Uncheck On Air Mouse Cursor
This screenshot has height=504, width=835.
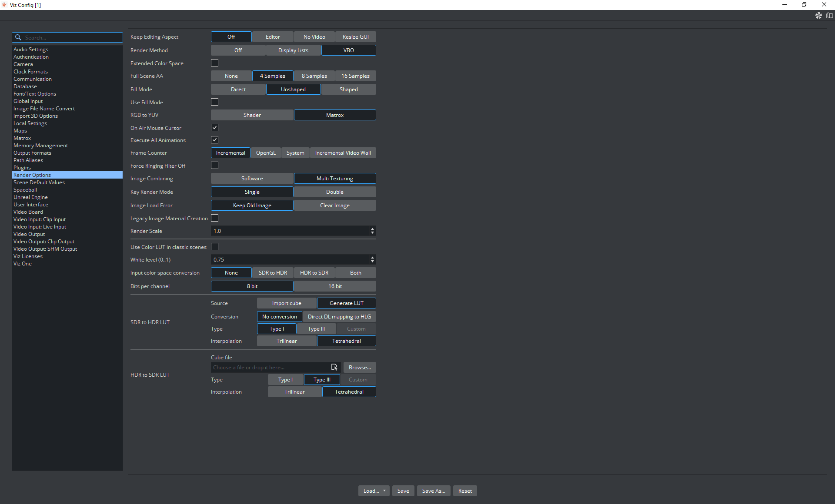coord(214,128)
